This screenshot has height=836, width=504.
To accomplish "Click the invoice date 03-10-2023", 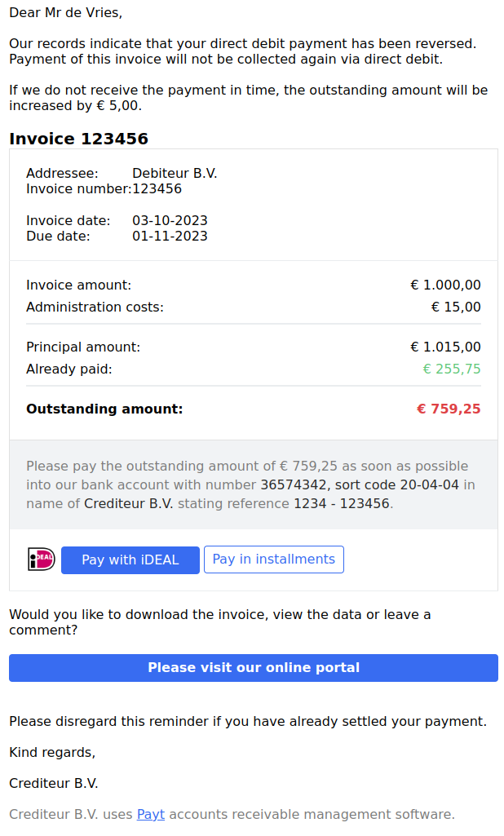I will pyautogui.click(x=170, y=221).
